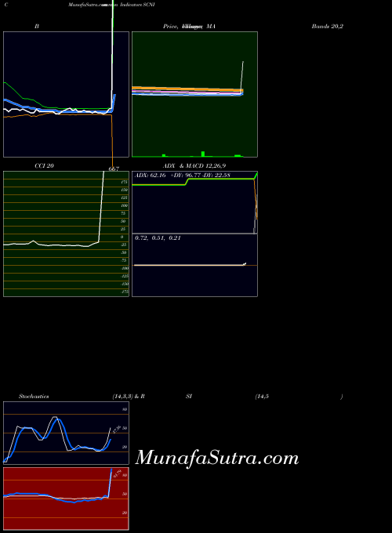
Task: Click the MACD values 0.72, 0.51, 0.21
Action: coord(158,238)
